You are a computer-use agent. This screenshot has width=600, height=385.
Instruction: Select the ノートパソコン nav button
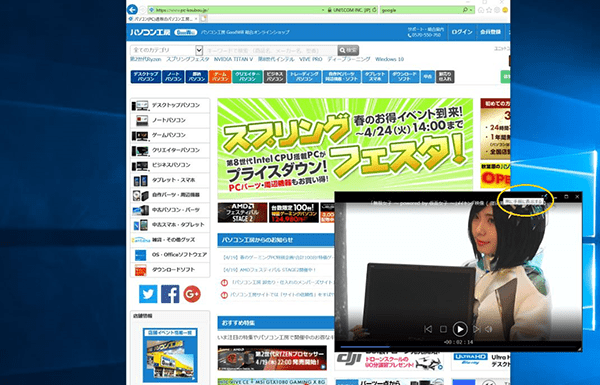click(x=173, y=77)
